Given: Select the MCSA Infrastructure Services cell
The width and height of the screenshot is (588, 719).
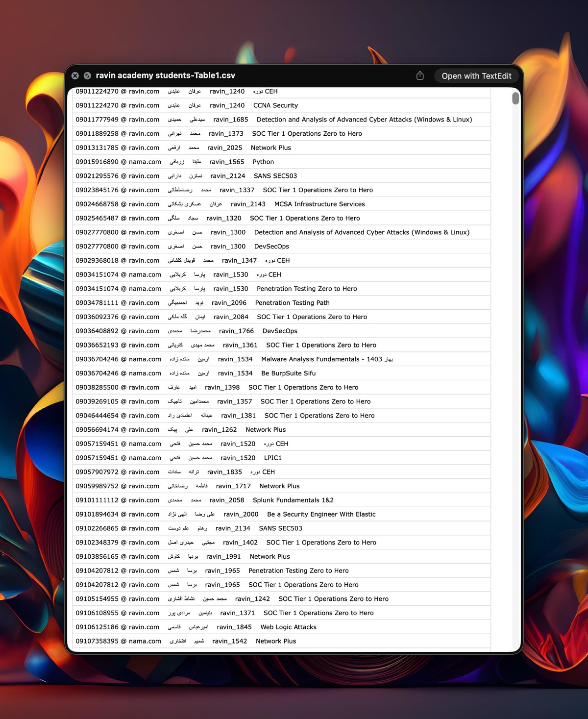Looking at the screenshot, I should point(319,204).
